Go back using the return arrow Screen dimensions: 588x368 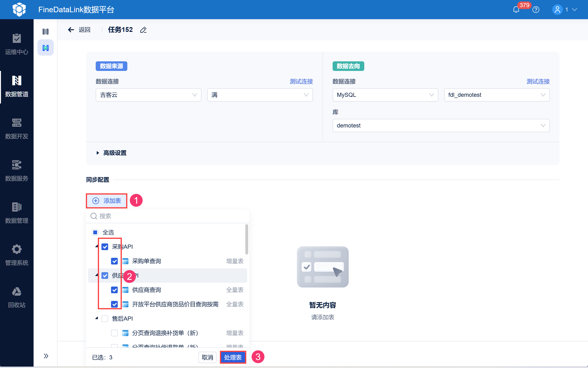pyautogui.click(x=71, y=30)
